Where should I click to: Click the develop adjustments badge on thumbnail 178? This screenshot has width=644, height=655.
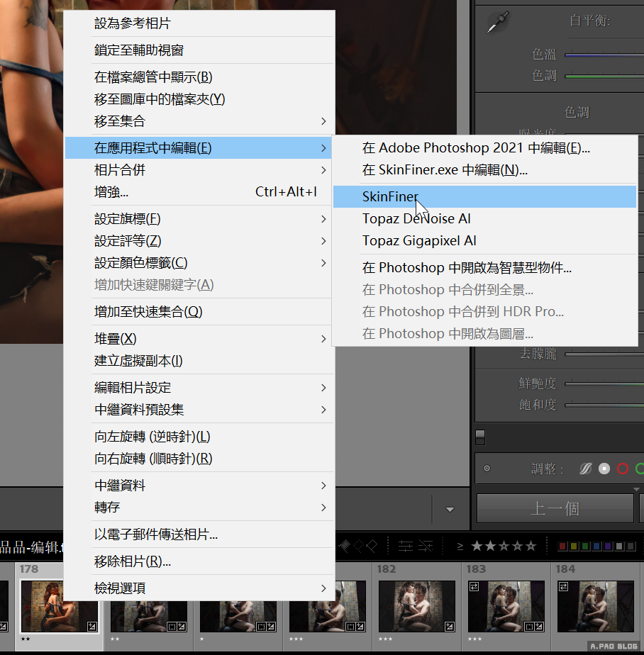[x=91, y=626]
